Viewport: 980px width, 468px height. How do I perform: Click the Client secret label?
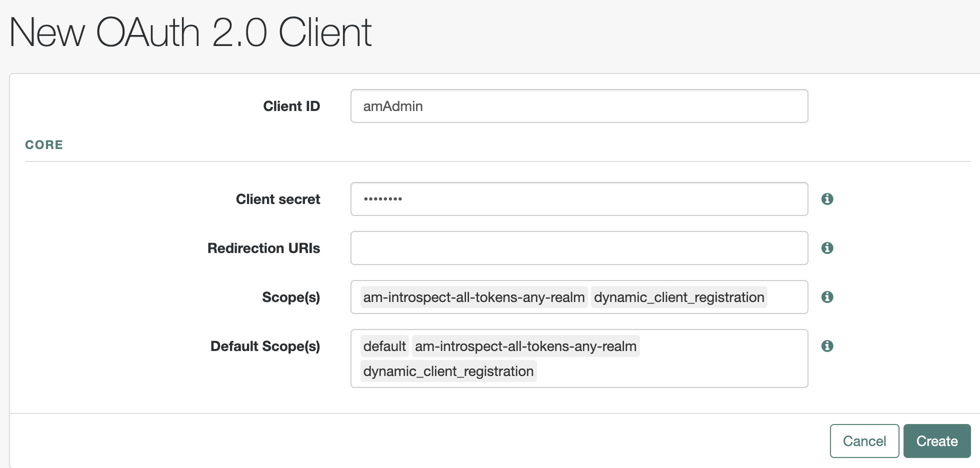[x=277, y=199]
